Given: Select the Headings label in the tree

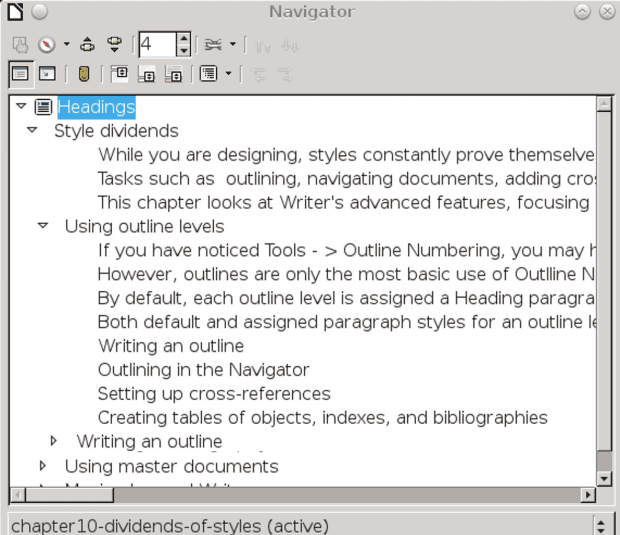Looking at the screenshot, I should point(96,107).
